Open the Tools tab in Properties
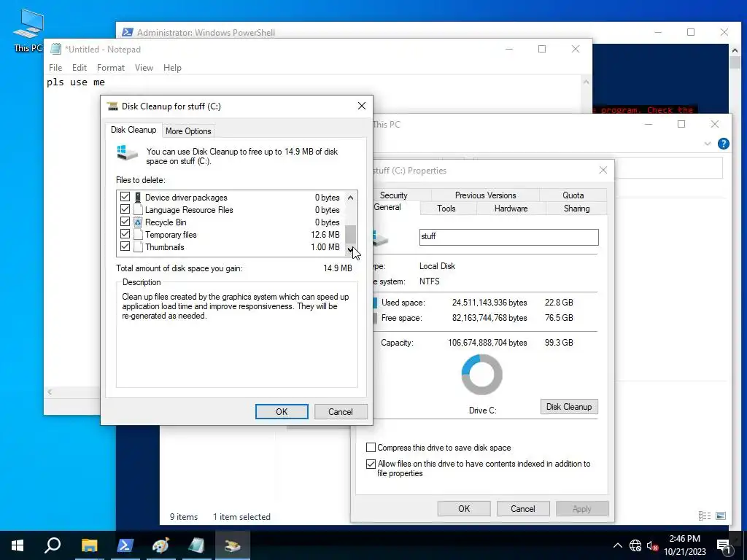 point(446,209)
